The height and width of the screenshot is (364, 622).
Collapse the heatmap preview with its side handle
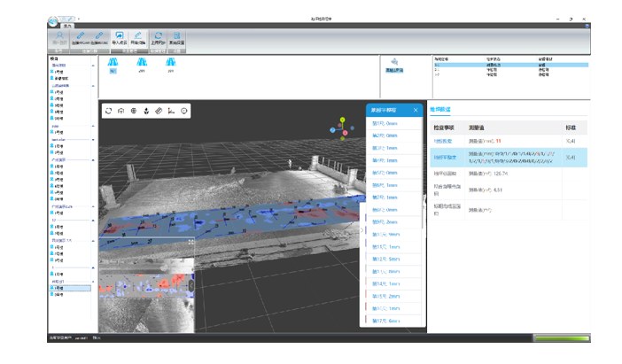pos(191,285)
